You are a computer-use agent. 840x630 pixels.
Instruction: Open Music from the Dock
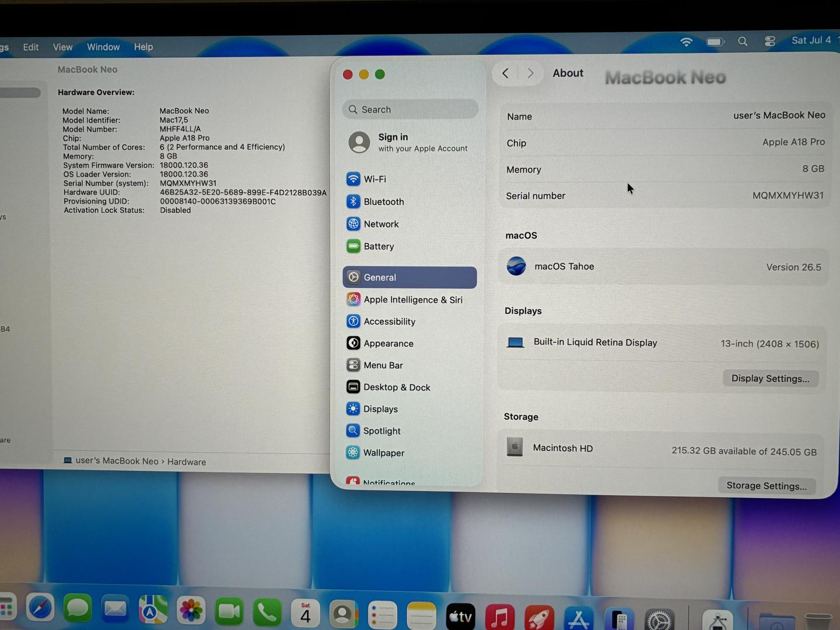499,617
